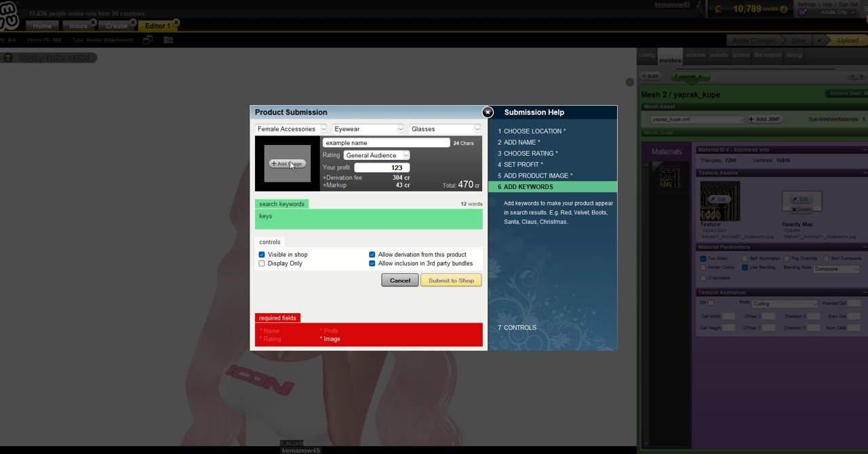Image resolution: width=868 pixels, height=454 pixels.
Task: Open the Adults Only dropdown
Action: tap(837, 12)
